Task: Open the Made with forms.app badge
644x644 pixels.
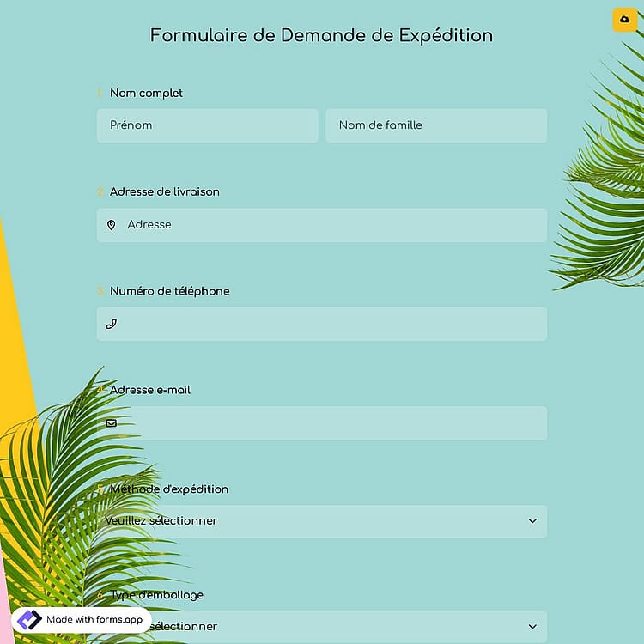Action: 82,620
